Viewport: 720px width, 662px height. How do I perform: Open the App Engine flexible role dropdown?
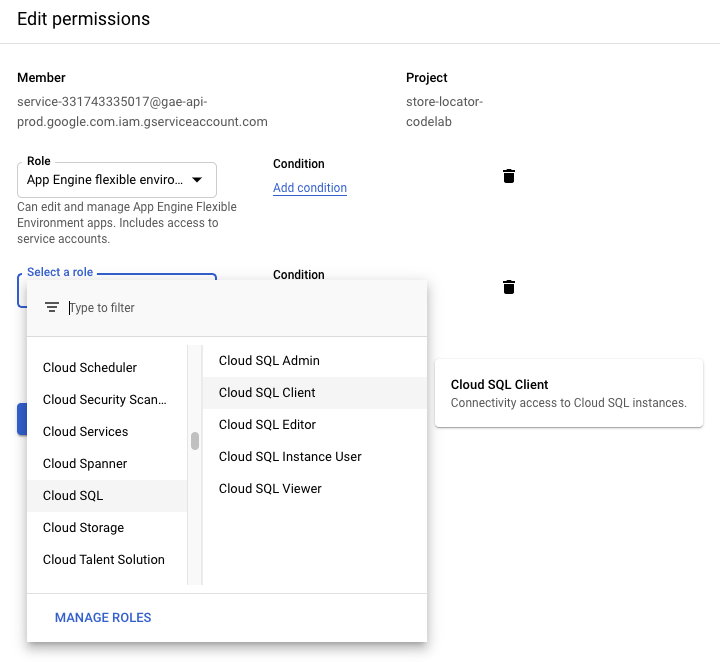click(117, 180)
